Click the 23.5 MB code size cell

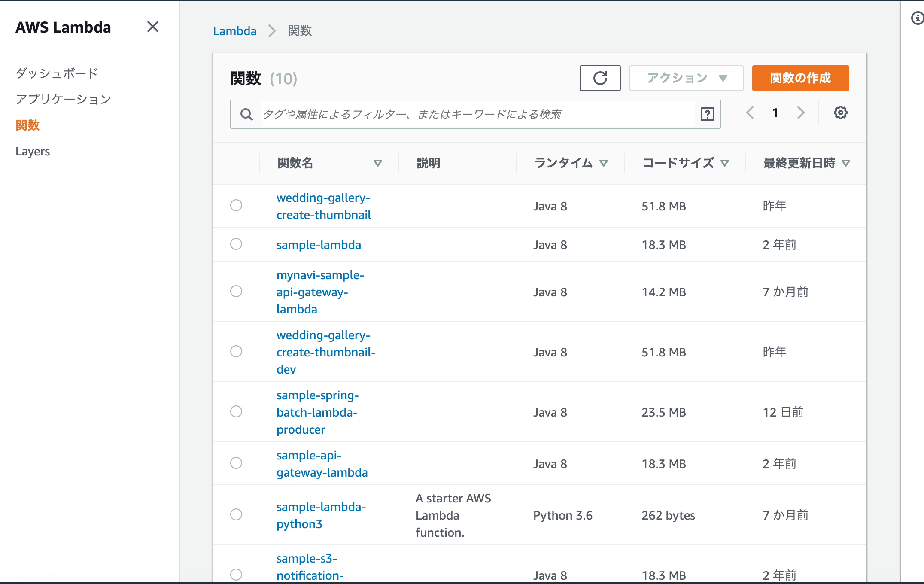coord(664,412)
